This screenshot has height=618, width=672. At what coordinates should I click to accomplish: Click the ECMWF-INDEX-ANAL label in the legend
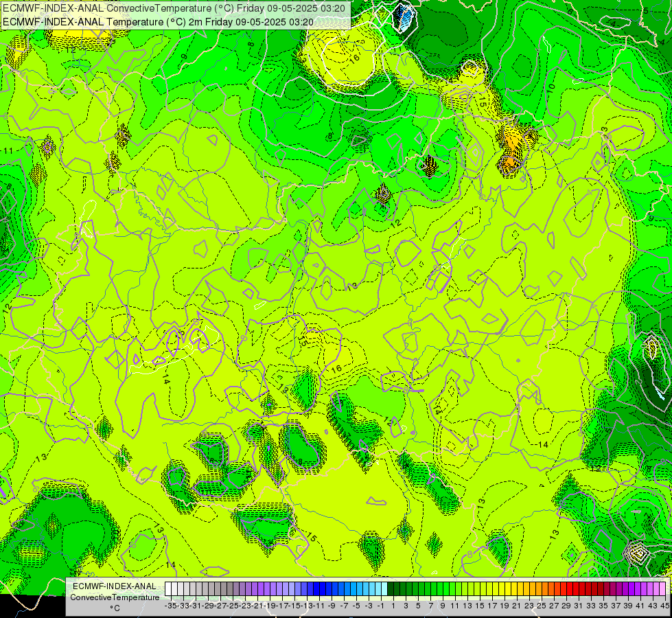point(115,586)
